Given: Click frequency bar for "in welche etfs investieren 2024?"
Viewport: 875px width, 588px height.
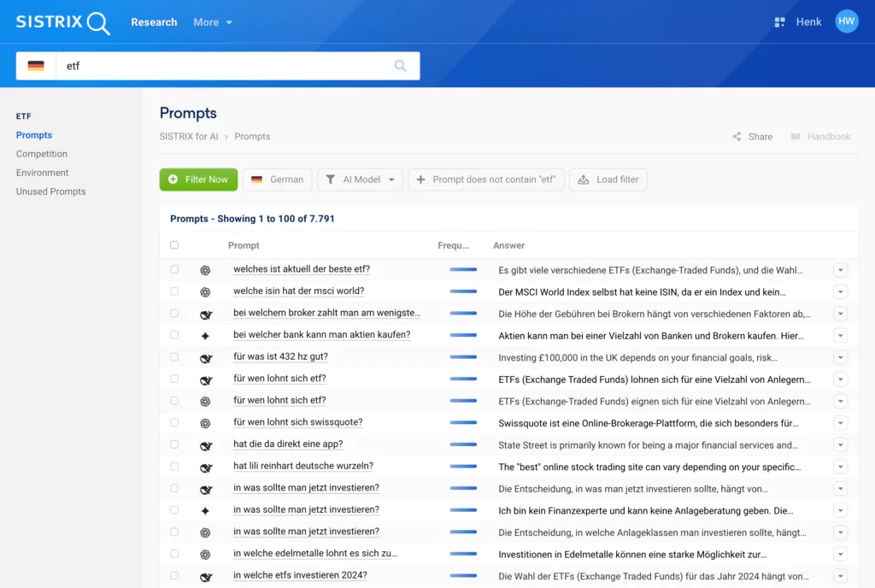Looking at the screenshot, I should point(463,576).
